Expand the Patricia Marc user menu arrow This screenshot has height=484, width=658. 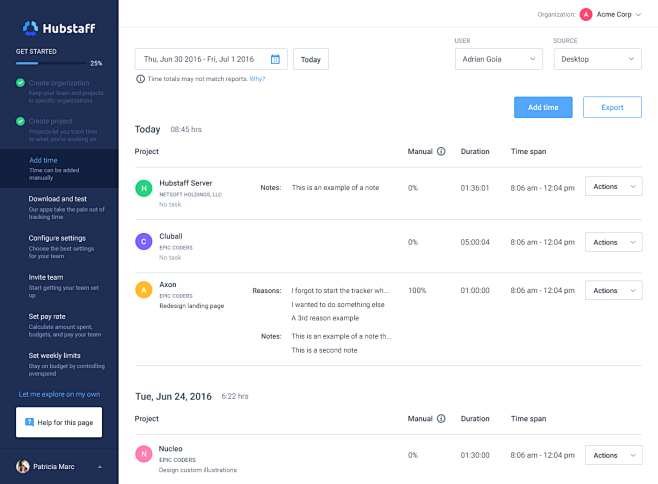pyautogui.click(x=100, y=467)
